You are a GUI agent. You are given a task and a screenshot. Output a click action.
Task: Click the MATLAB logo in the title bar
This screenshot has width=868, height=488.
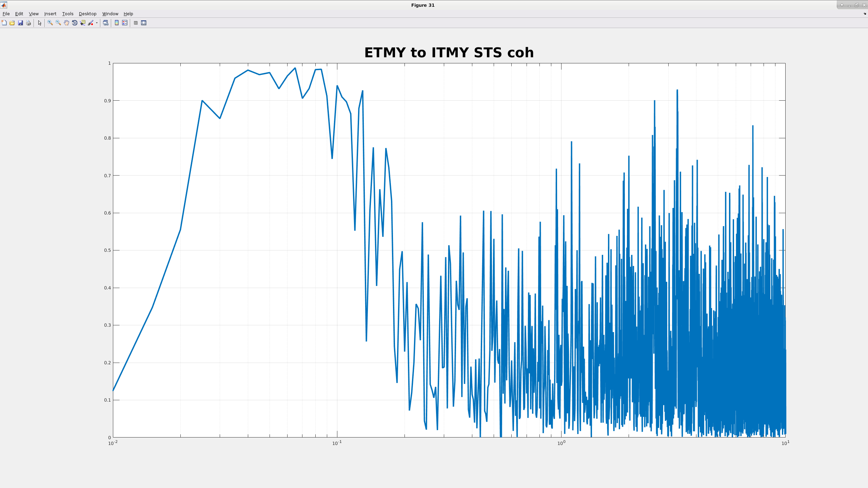(4, 5)
